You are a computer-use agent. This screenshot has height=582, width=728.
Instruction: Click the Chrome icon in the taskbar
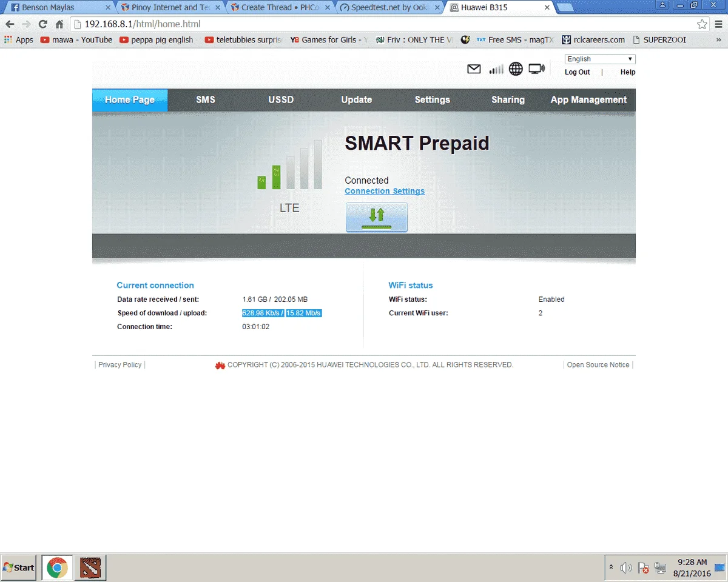(x=58, y=567)
